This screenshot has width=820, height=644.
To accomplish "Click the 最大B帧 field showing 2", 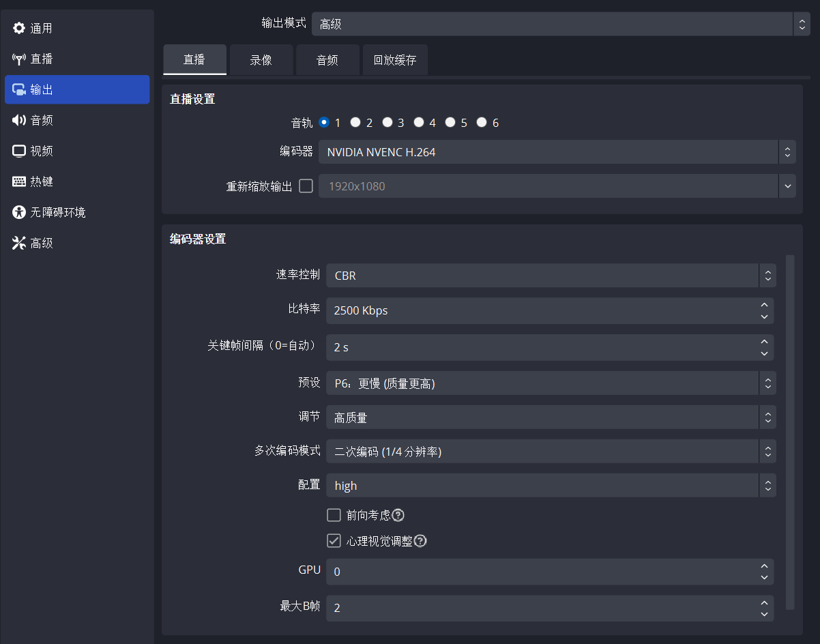I will (550, 608).
